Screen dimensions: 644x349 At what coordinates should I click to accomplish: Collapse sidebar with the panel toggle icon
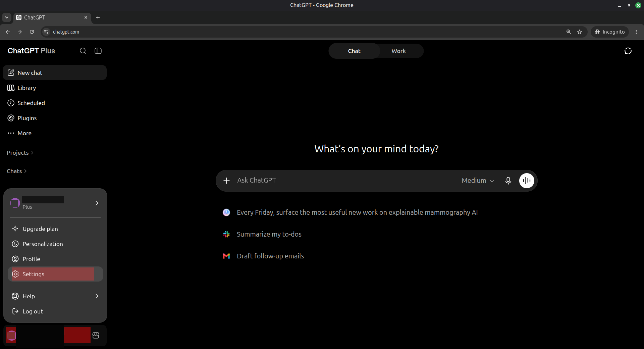coord(98,51)
